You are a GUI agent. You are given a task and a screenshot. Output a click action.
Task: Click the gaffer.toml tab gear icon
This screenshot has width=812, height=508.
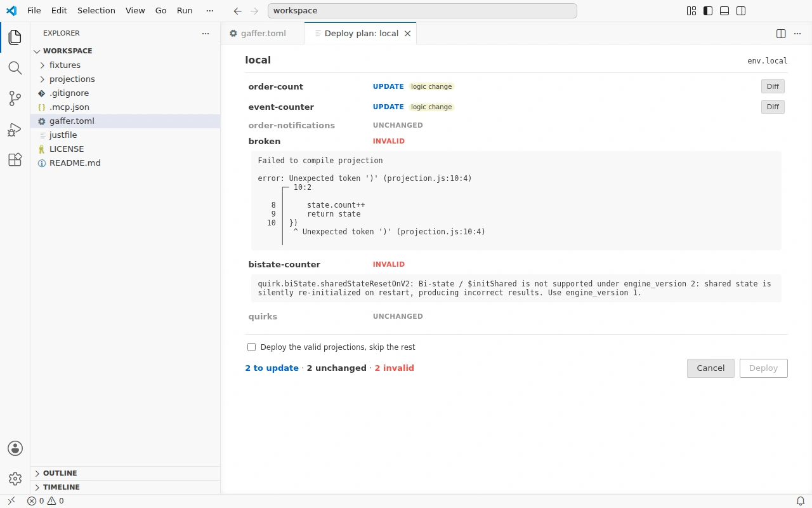[x=233, y=34]
